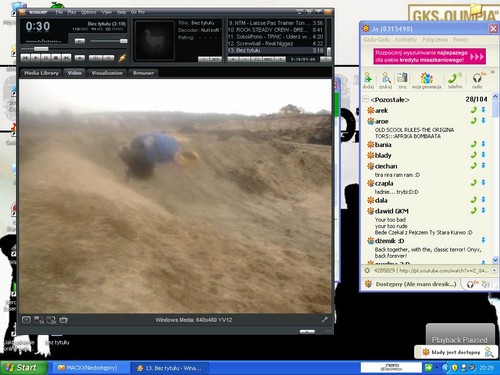Click the szukaj search contacts icon

coord(386,81)
